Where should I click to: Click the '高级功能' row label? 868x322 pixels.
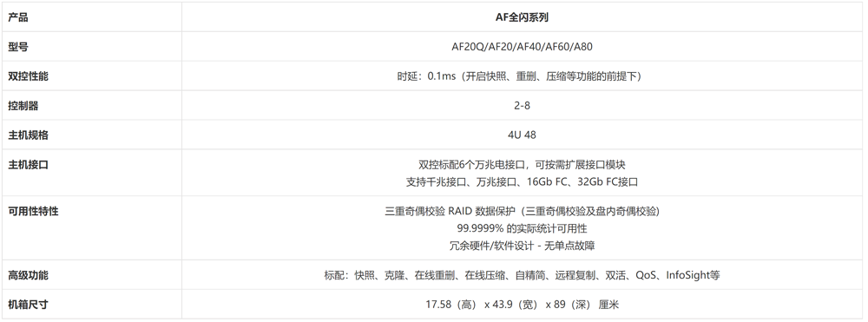click(x=28, y=275)
